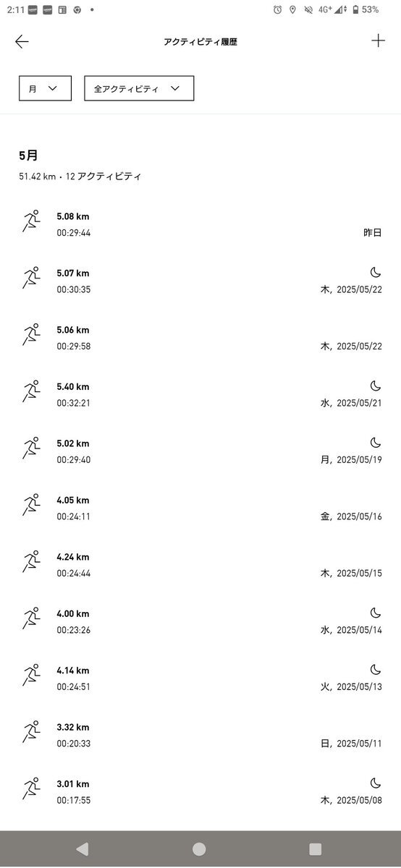
Task: Open the 全アクティビティ filter dropdown
Action: [139, 88]
